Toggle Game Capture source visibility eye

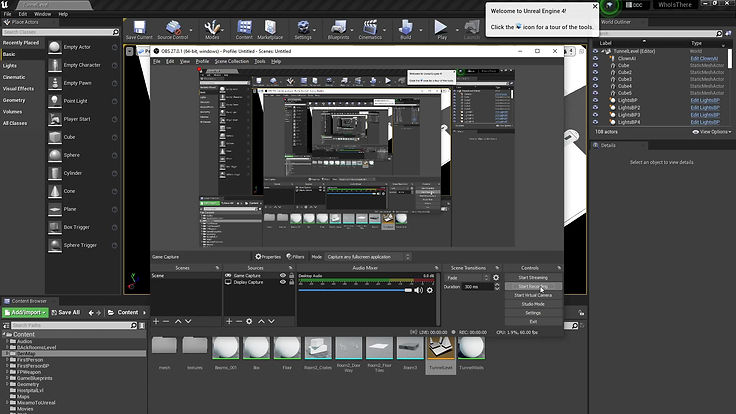tap(283, 276)
